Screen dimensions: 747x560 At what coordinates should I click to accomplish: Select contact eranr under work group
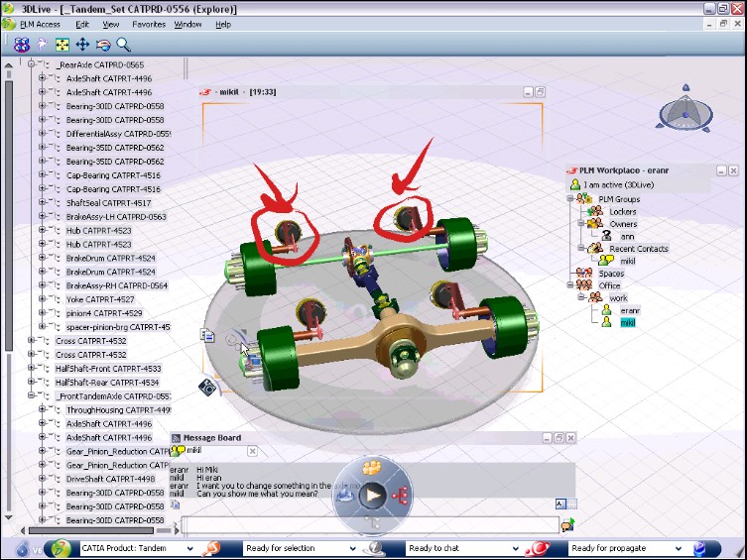(x=630, y=310)
